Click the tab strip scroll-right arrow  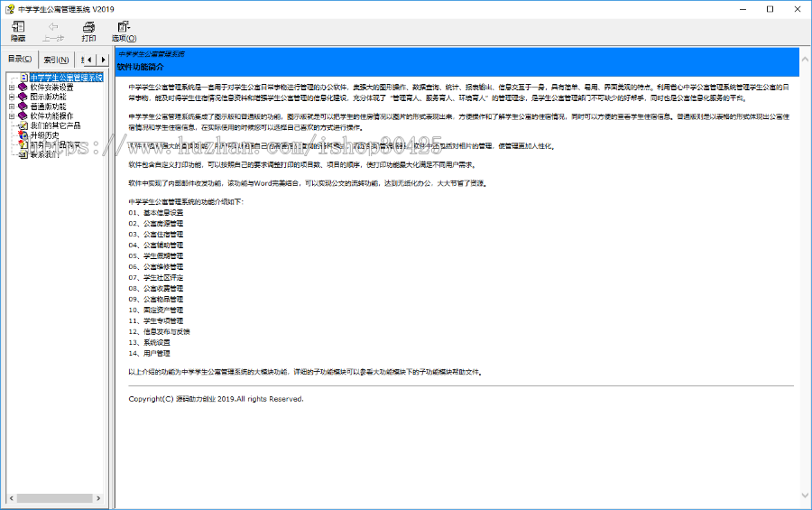point(103,60)
